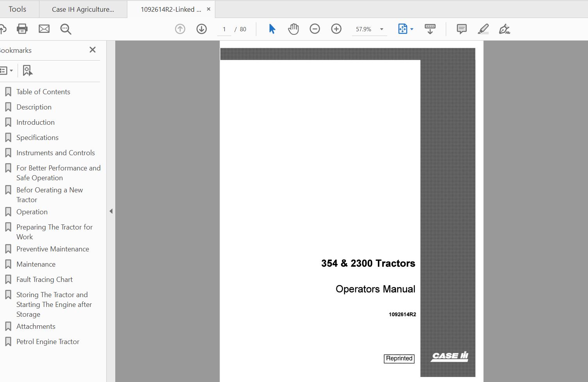
Task: Switch to the Tools tab
Action: 17,9
